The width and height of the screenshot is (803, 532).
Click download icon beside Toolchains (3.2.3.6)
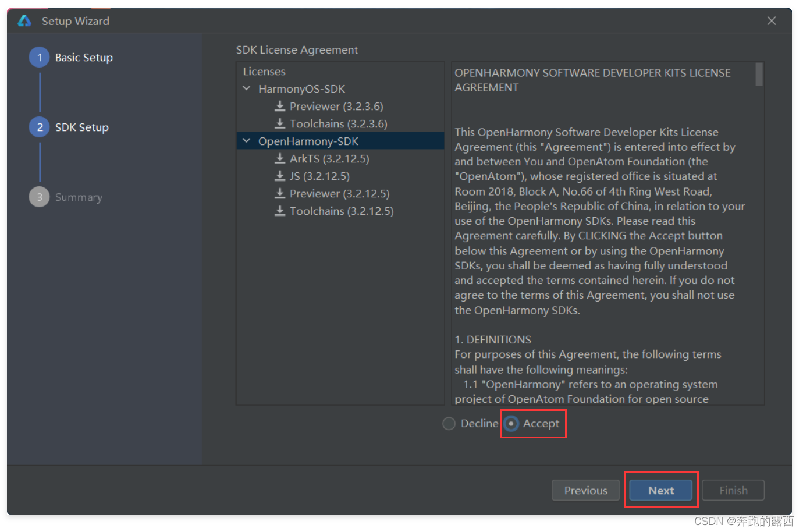[280, 123]
